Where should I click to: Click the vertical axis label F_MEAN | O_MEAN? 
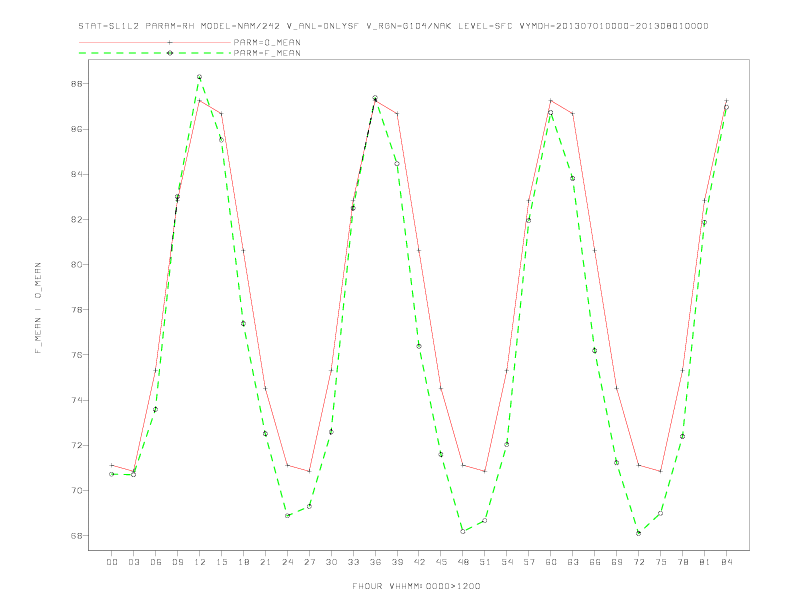[x=38, y=308]
